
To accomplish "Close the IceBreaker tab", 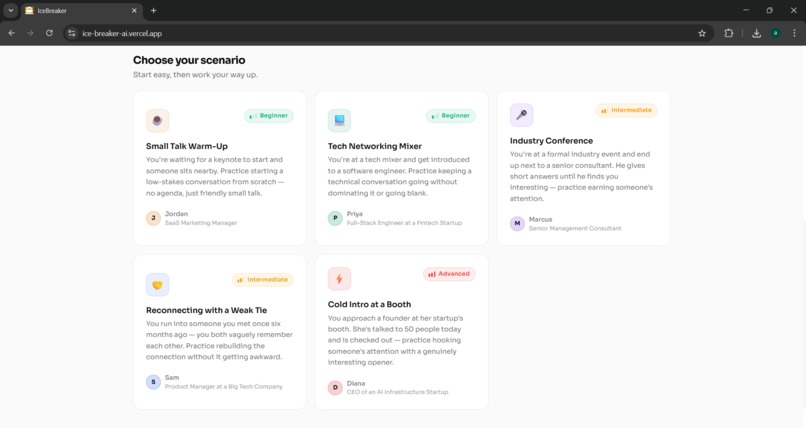I will pos(134,11).
